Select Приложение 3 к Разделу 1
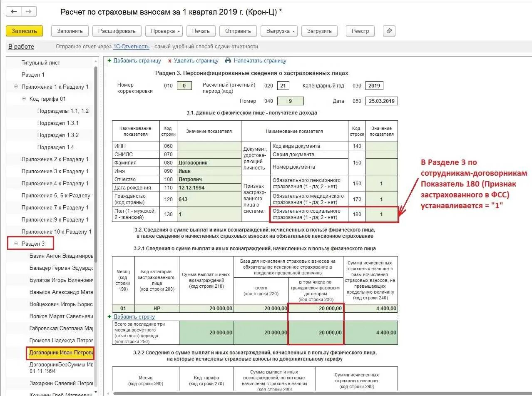This screenshot has height=396, width=532. pyautogui.click(x=55, y=171)
